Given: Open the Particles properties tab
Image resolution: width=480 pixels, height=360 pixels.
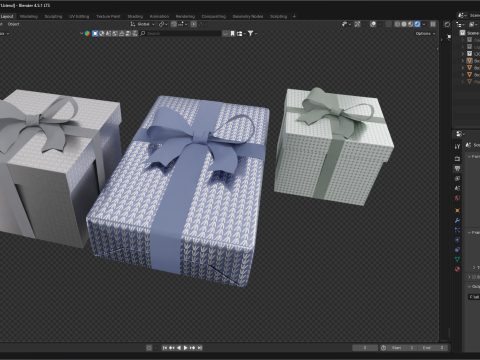Looking at the screenshot, I should (x=457, y=230).
